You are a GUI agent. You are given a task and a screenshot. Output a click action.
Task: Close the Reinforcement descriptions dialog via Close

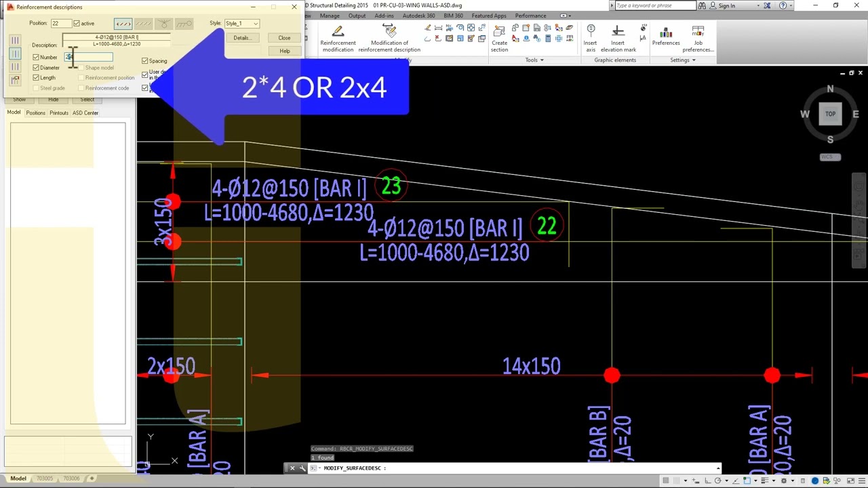(x=284, y=38)
